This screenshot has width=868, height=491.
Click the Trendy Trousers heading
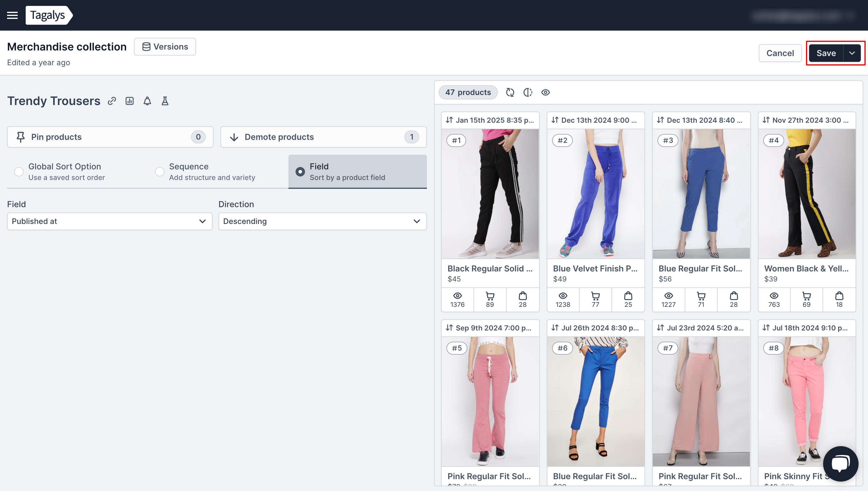54,101
